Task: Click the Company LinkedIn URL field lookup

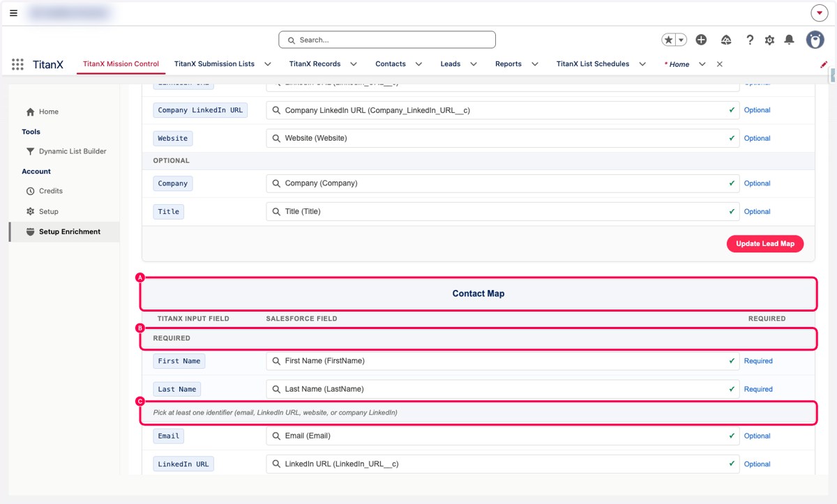Action: click(503, 110)
